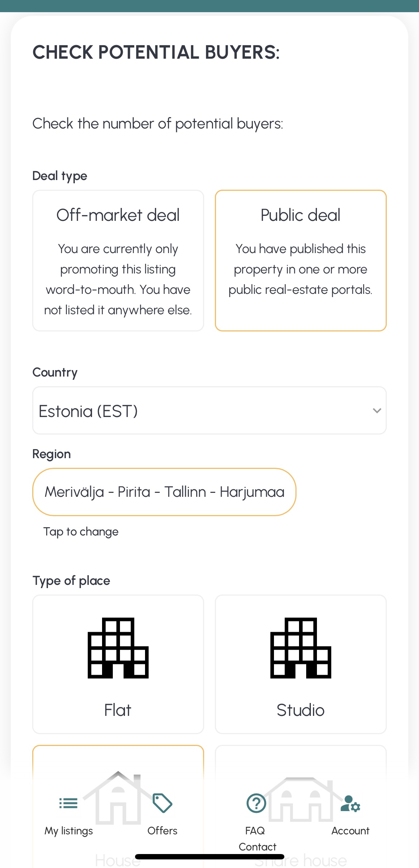This screenshot has height=868, width=419.
Task: Switch to the Offers tab
Action: coord(162,830)
